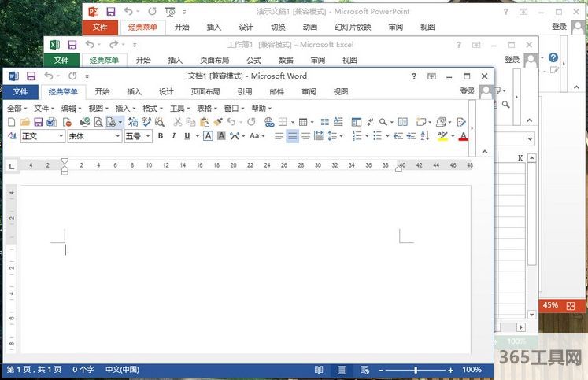
Task: Click the Sort A-Z icon
Action: point(425,135)
